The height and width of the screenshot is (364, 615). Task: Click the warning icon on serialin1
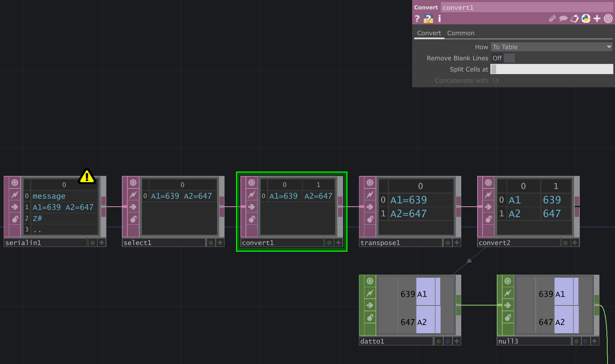[87, 177]
